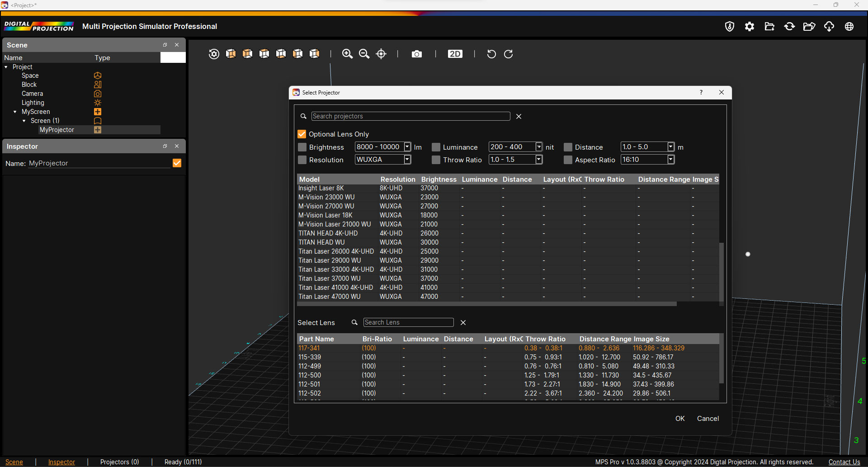Image resolution: width=868 pixels, height=467 pixels.
Task: Open the Throw Ratio 1.0 - 1.5 dropdown
Action: tap(516, 160)
